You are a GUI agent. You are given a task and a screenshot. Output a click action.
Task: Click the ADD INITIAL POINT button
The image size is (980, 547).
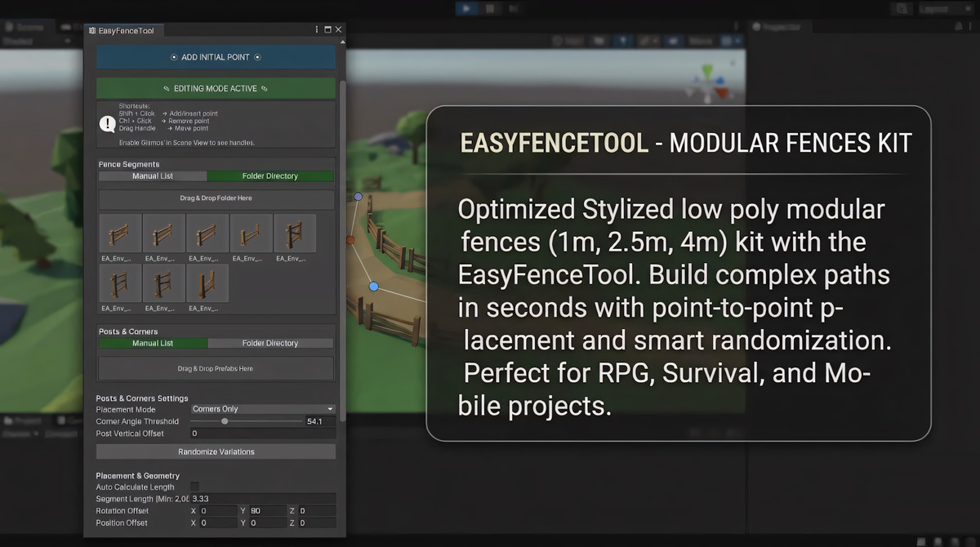216,57
